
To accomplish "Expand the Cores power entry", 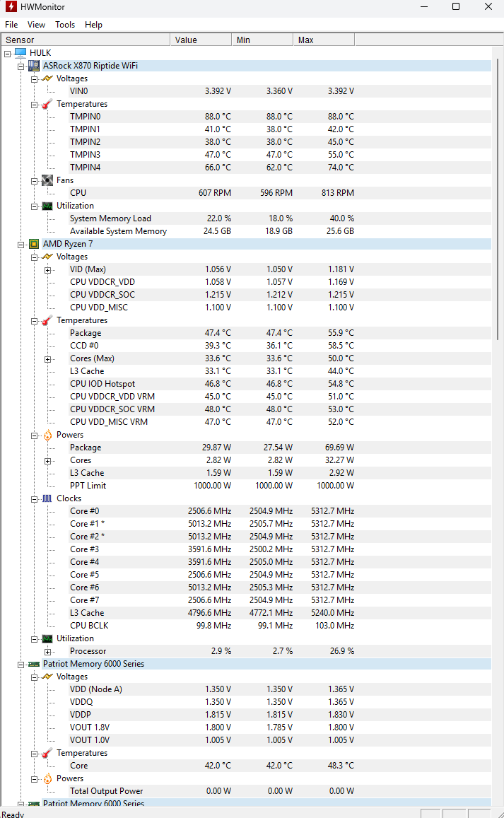I will [47, 460].
